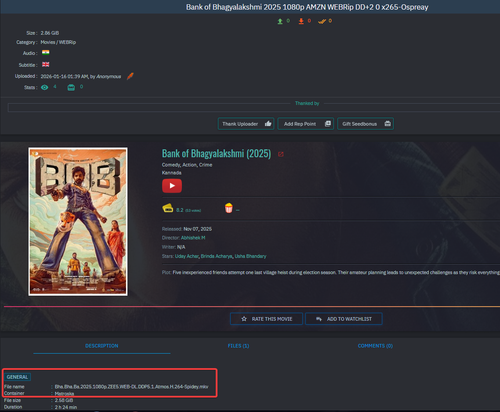
Task: Click the chest icon in Stats row
Action: coord(71,87)
